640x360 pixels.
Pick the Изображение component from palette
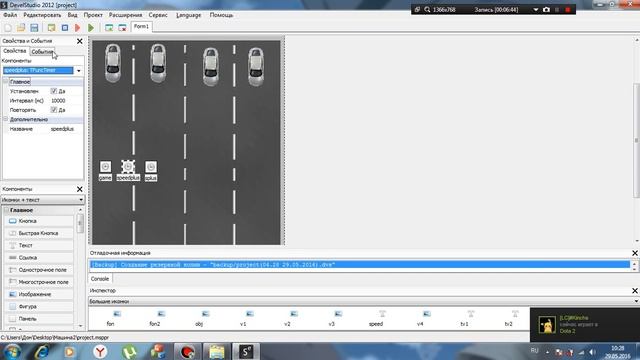pyautogui.click(x=39, y=294)
